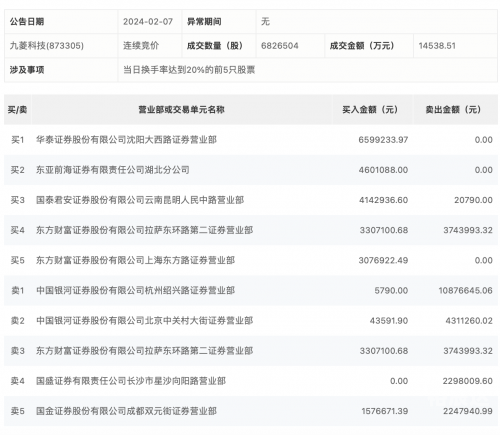
Task: Select the buy amount 6599233.97
Action: pyautogui.click(x=383, y=140)
